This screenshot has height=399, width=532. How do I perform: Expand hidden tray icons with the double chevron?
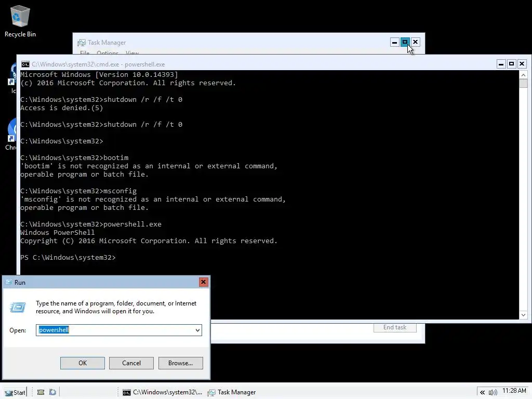point(482,393)
